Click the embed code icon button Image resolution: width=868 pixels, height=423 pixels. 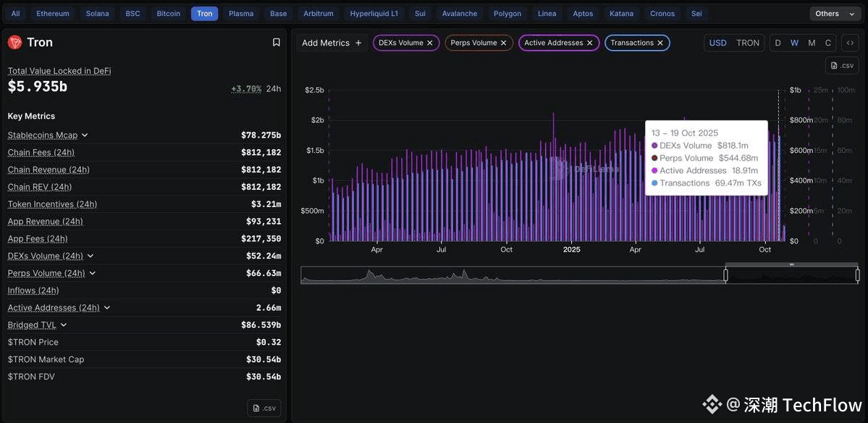coord(850,43)
